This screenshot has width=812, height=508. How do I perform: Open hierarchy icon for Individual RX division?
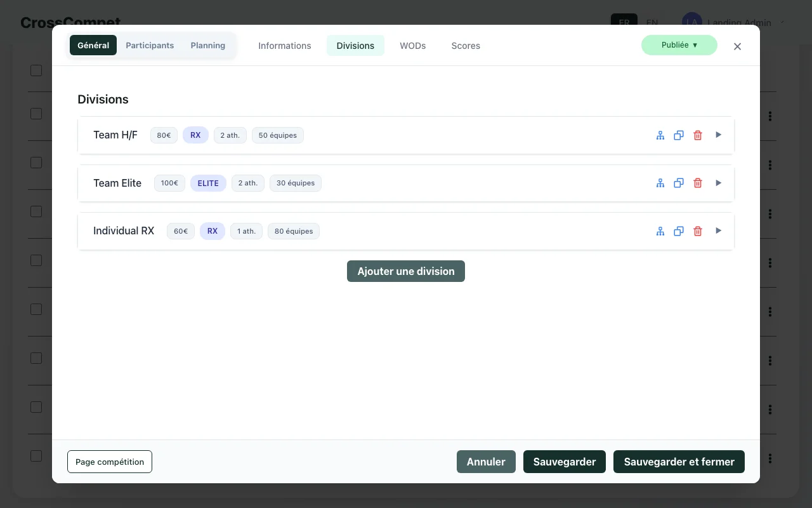(x=660, y=231)
